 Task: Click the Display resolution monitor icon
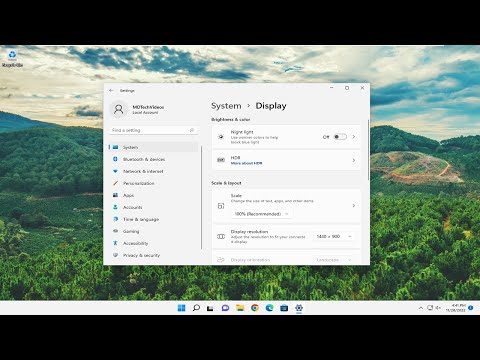pyautogui.click(x=221, y=236)
